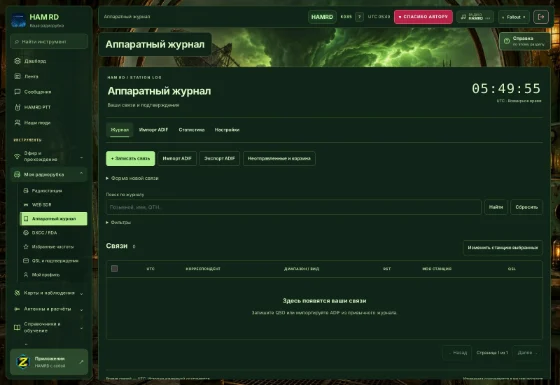The height and width of the screenshot is (385, 560).
Task: Click the Импорт ADIF button below tabs
Action: point(177,159)
